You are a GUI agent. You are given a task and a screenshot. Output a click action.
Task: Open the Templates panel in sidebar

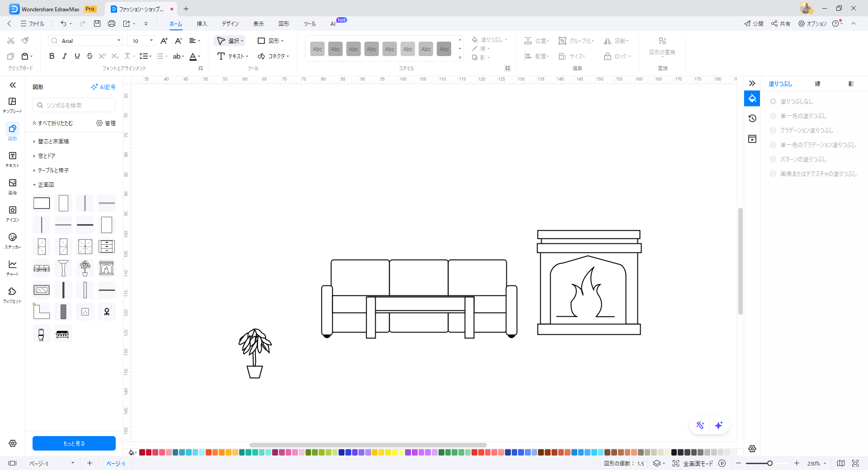12,104
